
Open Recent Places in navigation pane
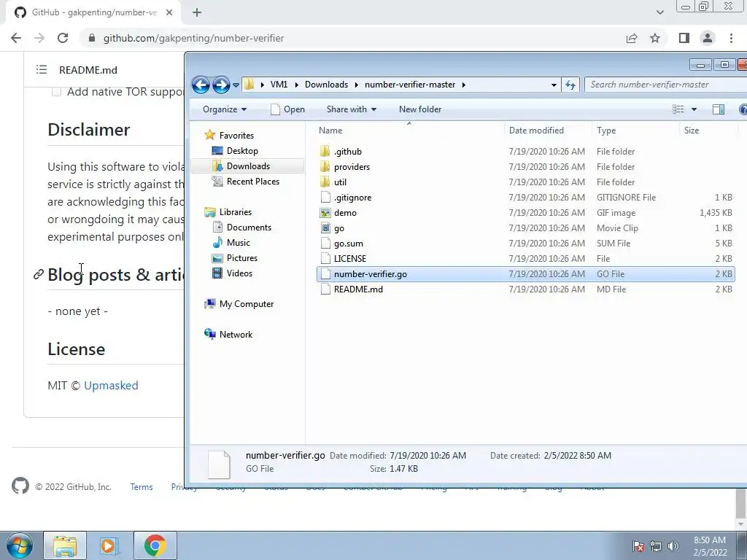(x=252, y=182)
